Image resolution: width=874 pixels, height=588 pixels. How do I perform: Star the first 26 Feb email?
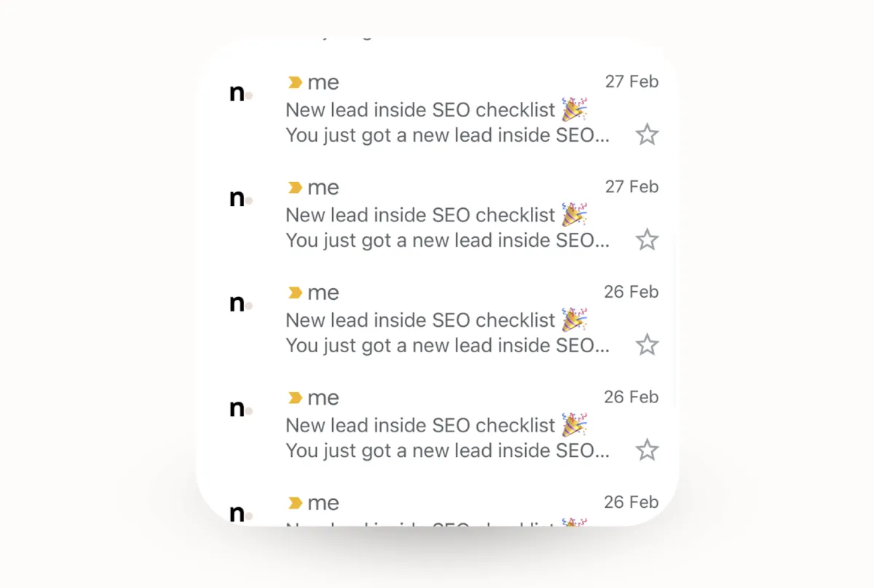(647, 344)
